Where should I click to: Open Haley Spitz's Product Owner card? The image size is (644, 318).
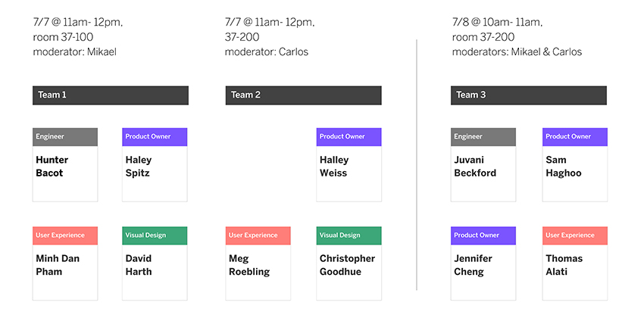tap(155, 164)
